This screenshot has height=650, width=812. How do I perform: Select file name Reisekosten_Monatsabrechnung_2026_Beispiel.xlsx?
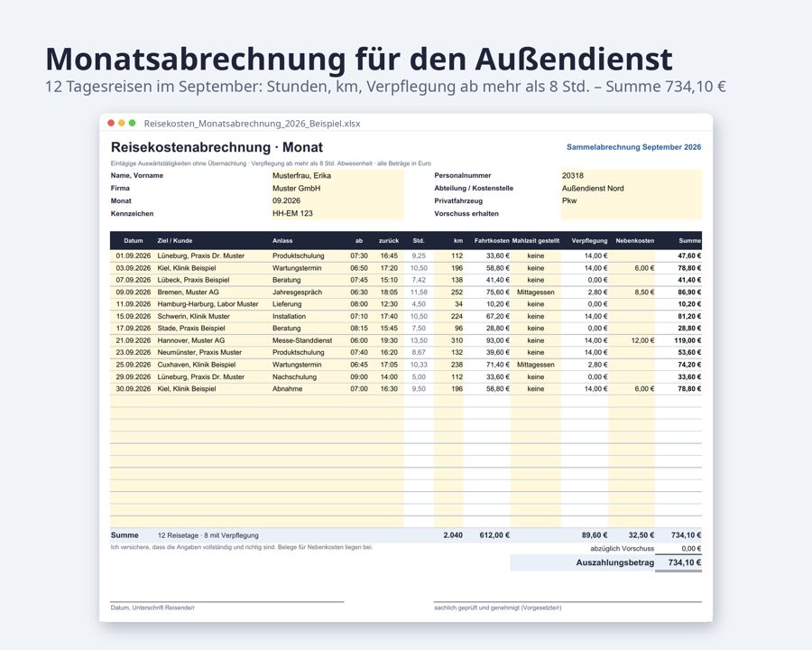(x=253, y=124)
